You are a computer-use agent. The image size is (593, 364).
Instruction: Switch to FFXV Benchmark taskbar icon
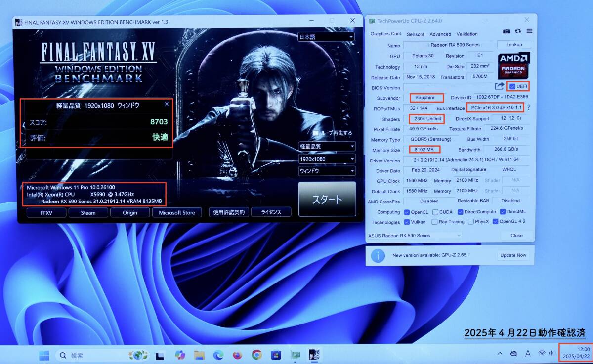point(314,354)
